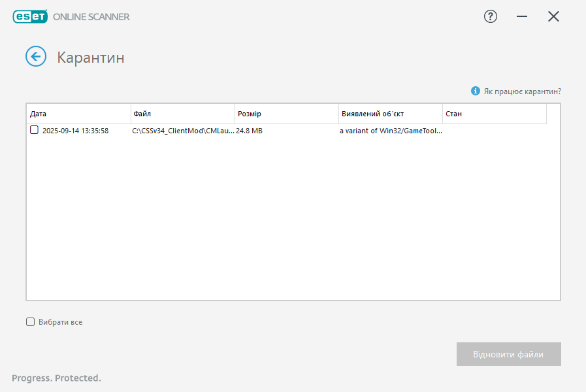The width and height of the screenshot is (586, 392).
Task: Go back using the arrow beside Карантин
Action: click(x=36, y=57)
